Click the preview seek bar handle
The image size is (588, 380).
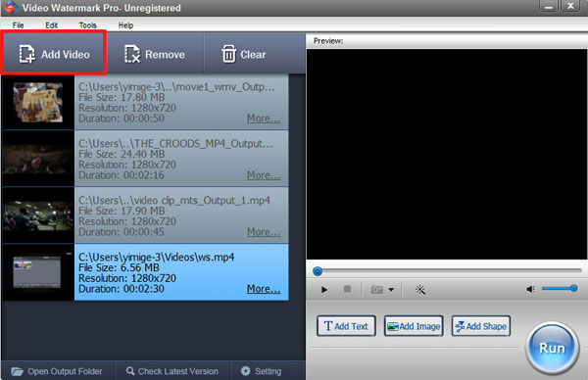[x=318, y=271]
